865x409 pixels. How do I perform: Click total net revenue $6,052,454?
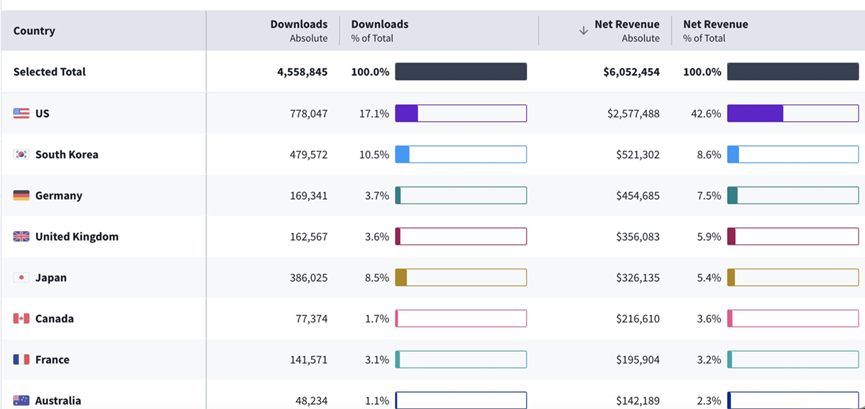(632, 72)
